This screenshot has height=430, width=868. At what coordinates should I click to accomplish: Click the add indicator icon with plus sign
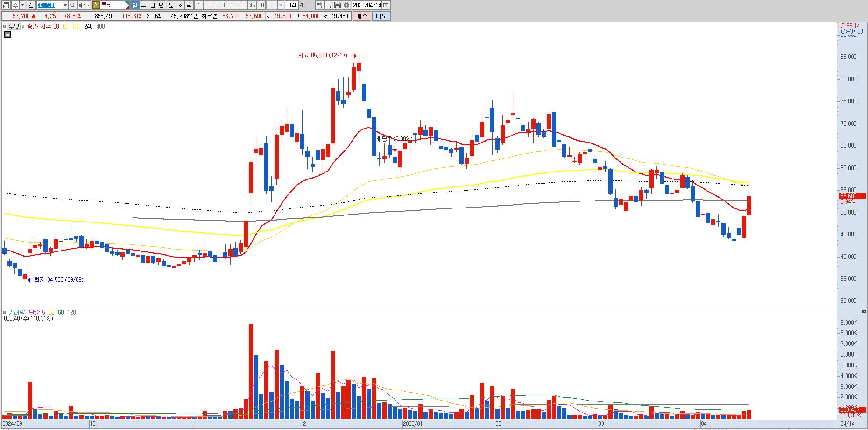[x=328, y=5]
